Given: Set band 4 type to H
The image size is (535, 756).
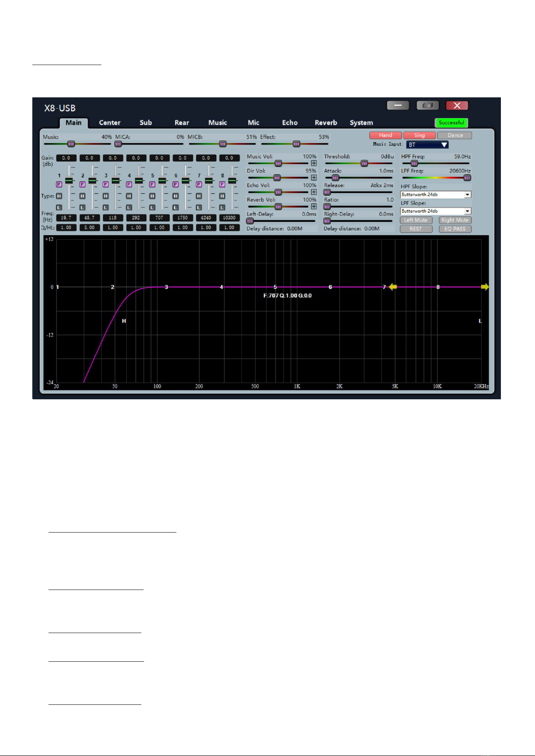Looking at the screenshot, I should (129, 196).
